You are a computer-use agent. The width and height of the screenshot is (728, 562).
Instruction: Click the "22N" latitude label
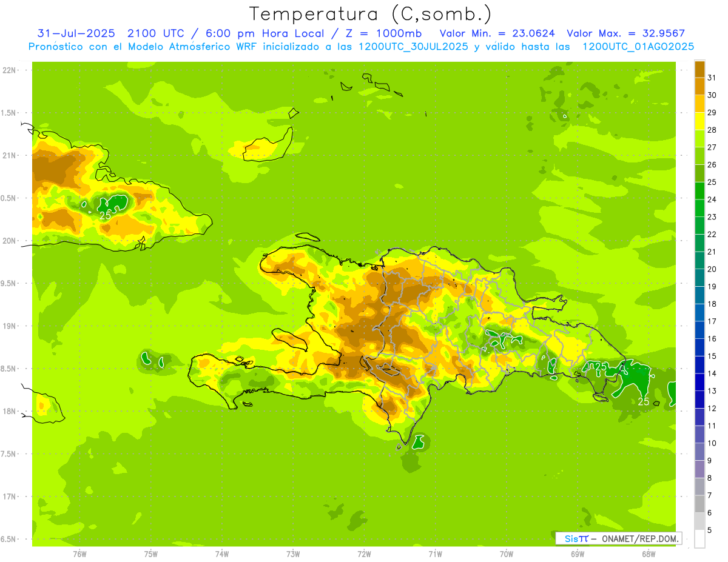pos(8,70)
